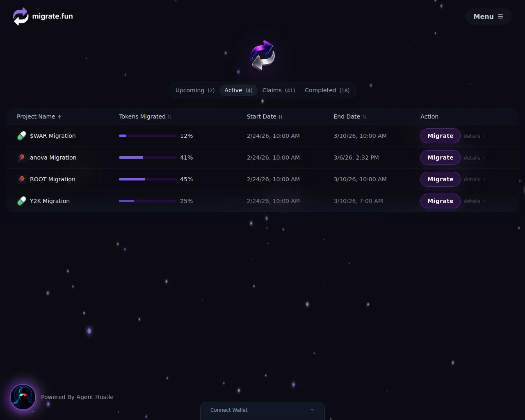The width and height of the screenshot is (525, 420).
Task: Select the $WAR Migration project name
Action: [52, 136]
